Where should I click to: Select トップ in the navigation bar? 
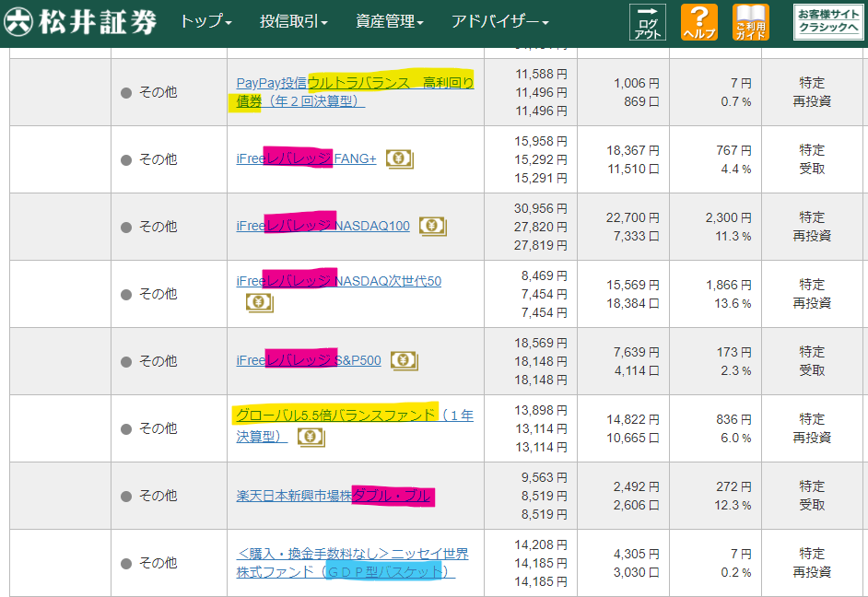coord(195,19)
